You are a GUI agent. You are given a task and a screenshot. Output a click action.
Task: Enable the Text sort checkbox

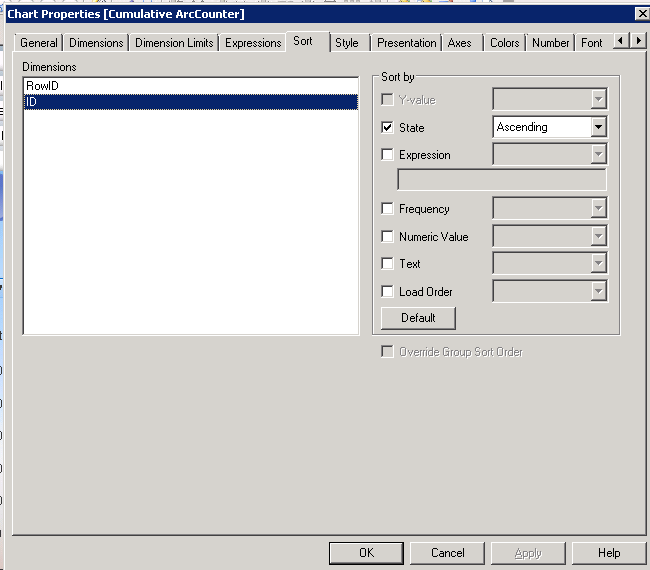tap(387, 263)
